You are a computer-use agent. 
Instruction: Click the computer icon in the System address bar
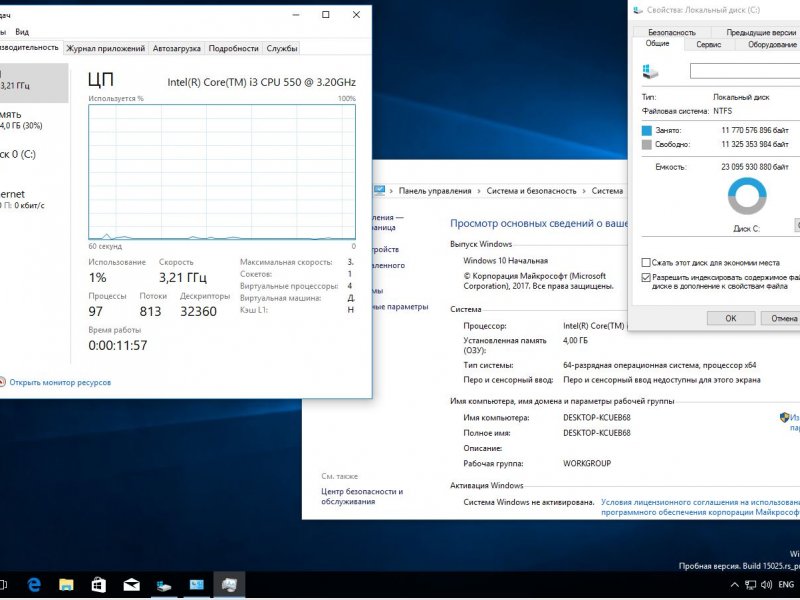379,190
